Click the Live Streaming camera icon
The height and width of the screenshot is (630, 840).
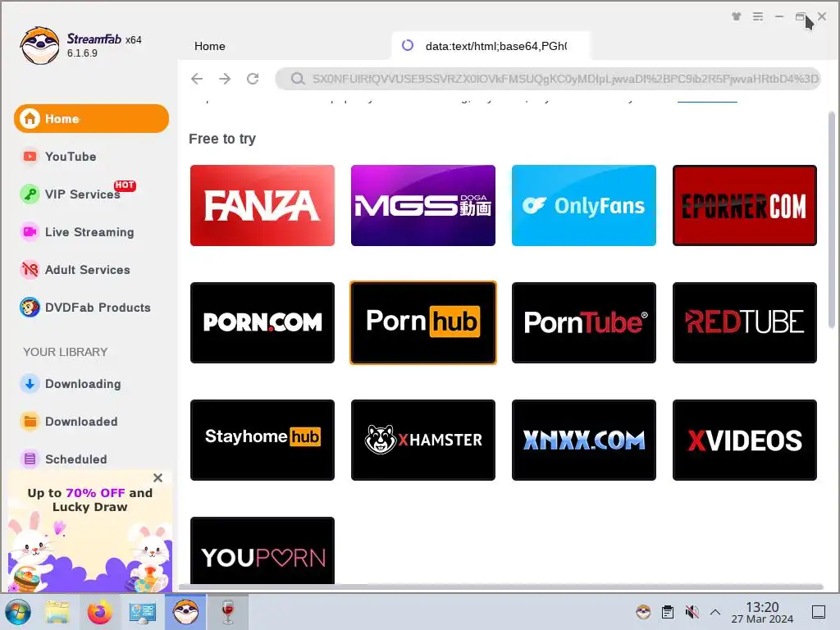point(30,232)
